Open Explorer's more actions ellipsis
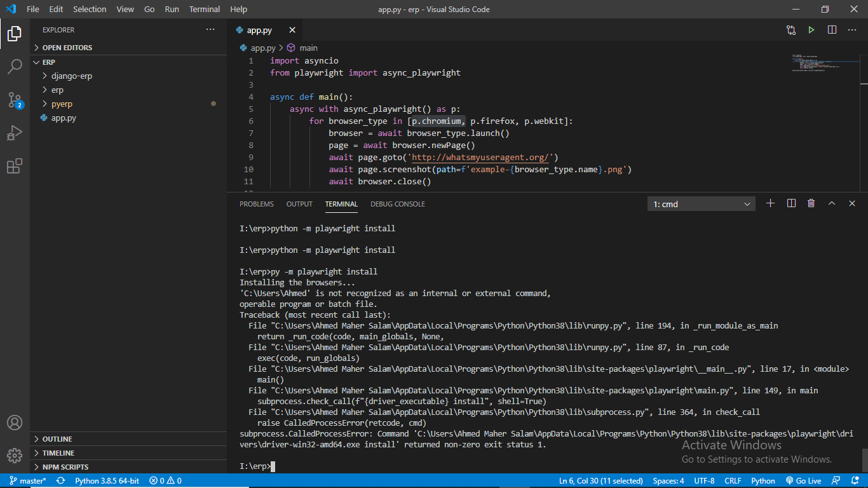Screen dimensions: 868x488 [210, 30]
